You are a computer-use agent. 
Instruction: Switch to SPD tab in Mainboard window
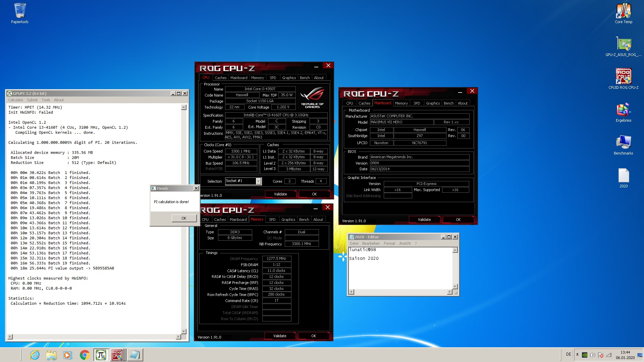pyautogui.click(x=417, y=103)
